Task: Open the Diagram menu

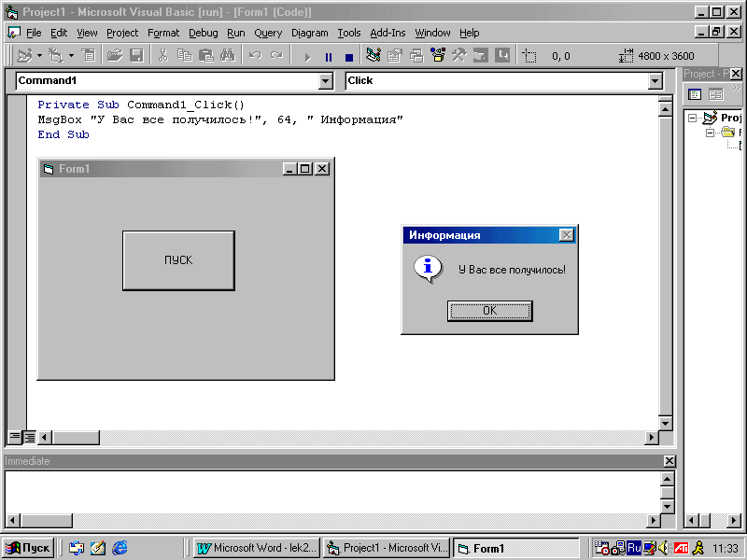Action: pyautogui.click(x=310, y=33)
